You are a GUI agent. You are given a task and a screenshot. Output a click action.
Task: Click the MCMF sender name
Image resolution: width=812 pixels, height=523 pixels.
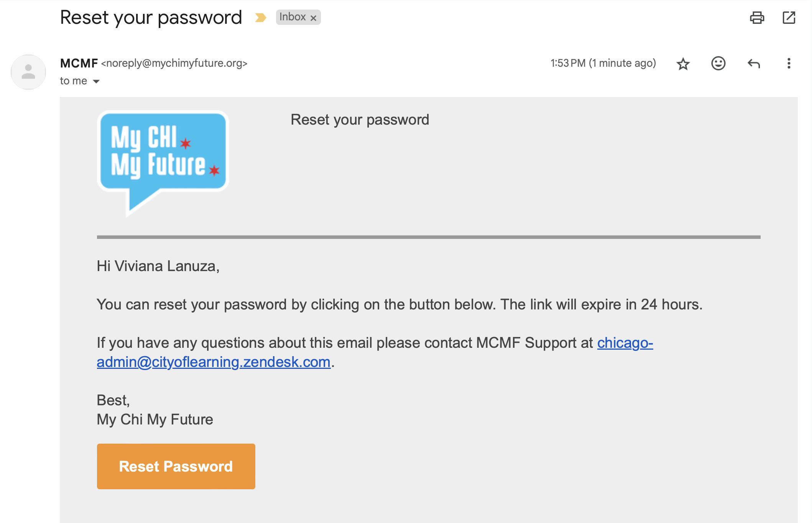pos(79,63)
